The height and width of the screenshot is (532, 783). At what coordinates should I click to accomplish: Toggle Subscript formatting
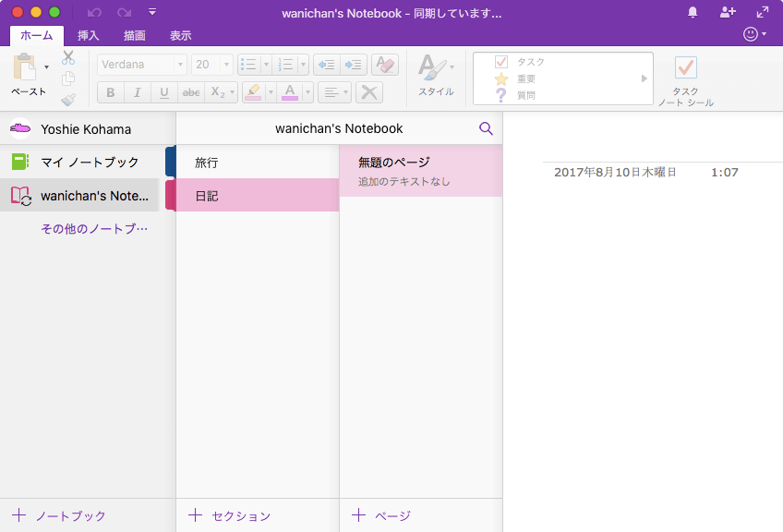click(x=217, y=92)
